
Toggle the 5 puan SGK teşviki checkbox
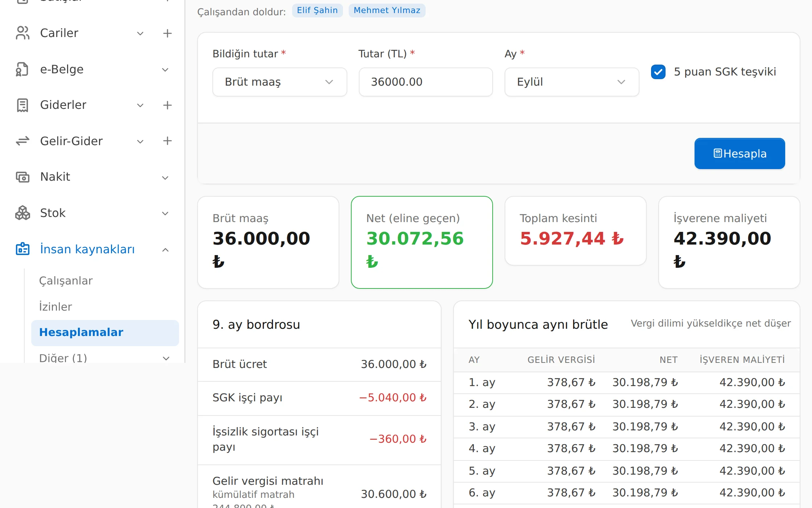tap(658, 72)
